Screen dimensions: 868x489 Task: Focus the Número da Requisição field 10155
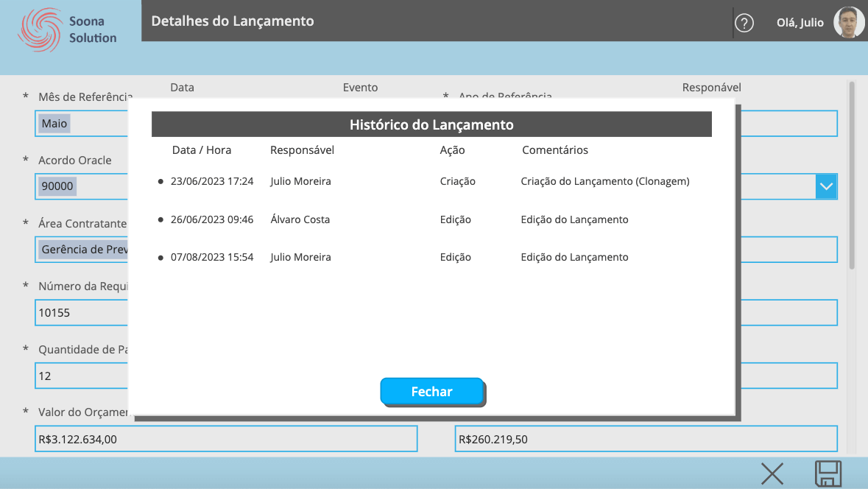[81, 313]
